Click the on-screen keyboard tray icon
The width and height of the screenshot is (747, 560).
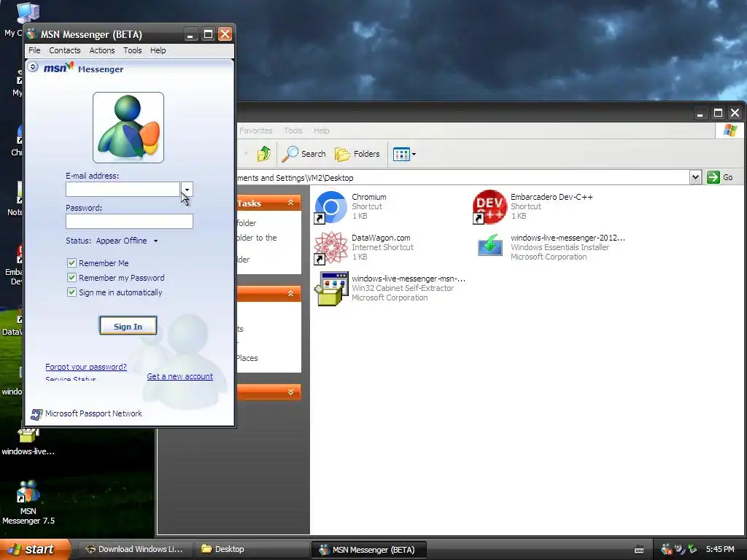(x=639, y=550)
